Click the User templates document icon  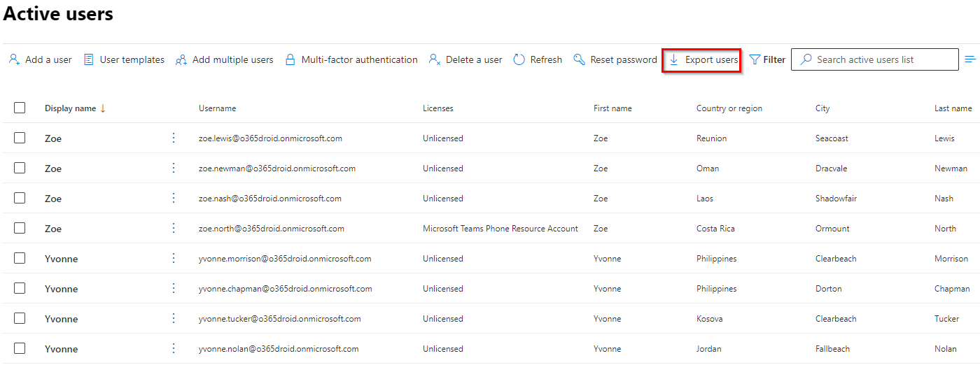[x=89, y=59]
